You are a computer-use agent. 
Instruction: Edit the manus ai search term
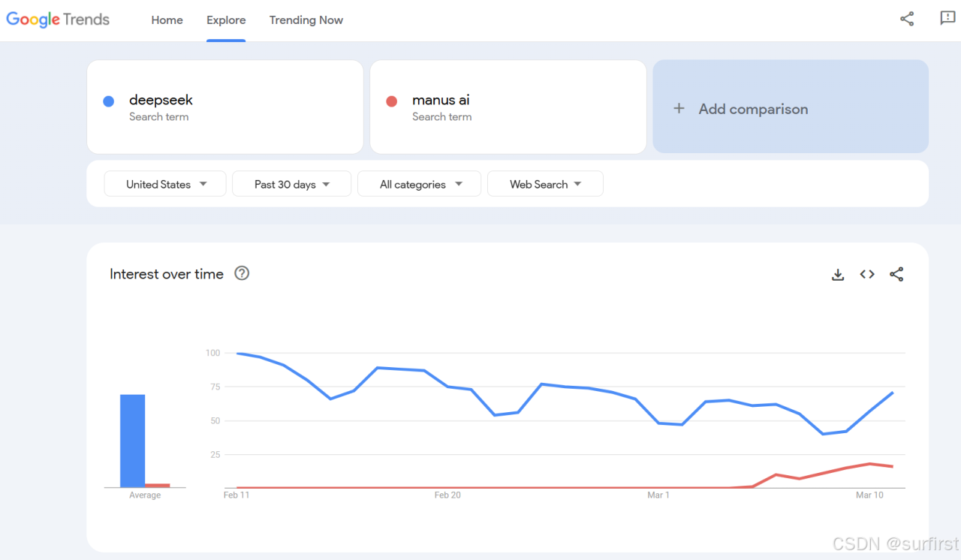pyautogui.click(x=441, y=101)
